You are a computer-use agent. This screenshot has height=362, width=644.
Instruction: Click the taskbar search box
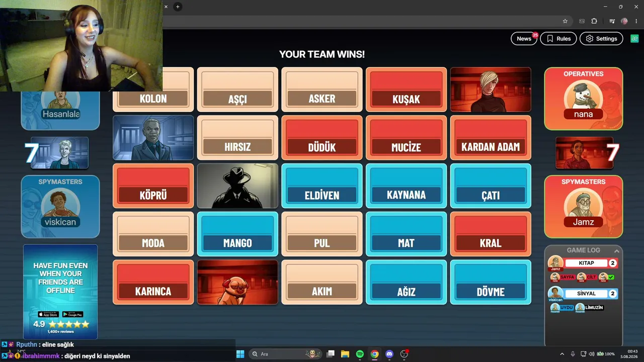click(x=286, y=354)
